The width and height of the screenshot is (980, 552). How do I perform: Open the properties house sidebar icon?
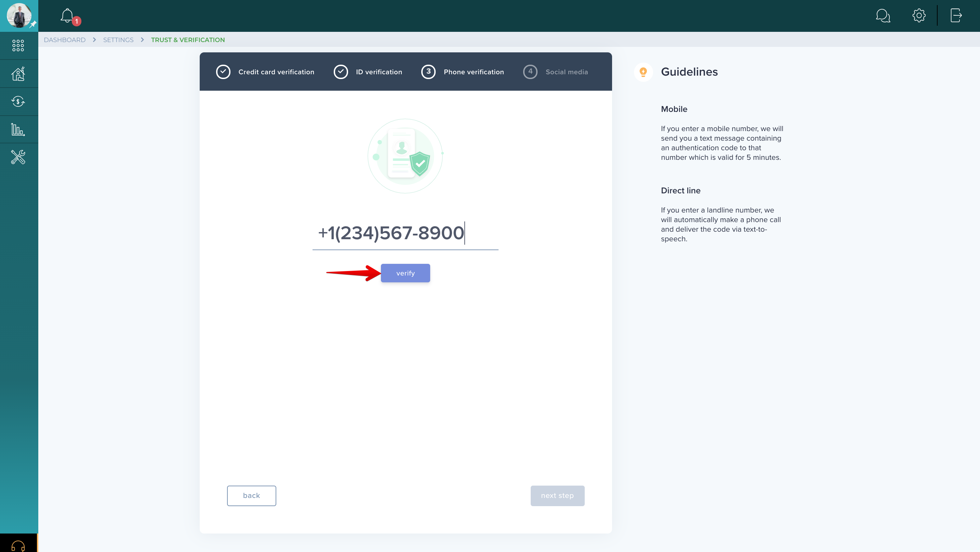[18, 74]
